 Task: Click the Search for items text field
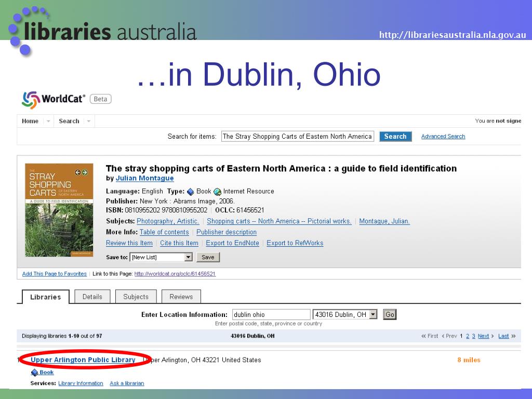click(298, 137)
